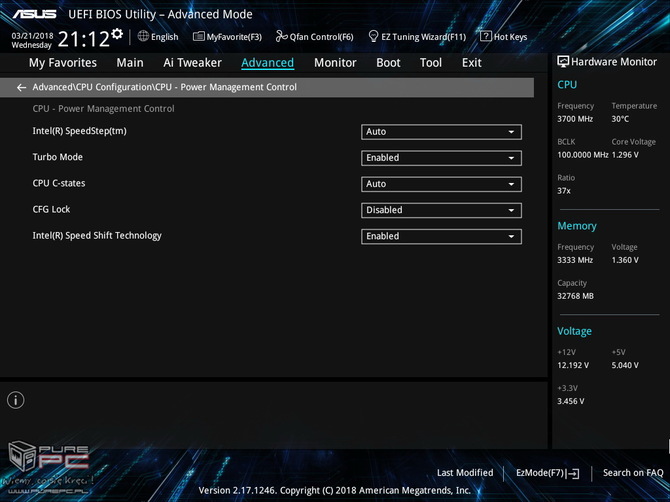This screenshot has width=670, height=502.
Task: Click +5V value 5.040 V
Action: click(625, 365)
